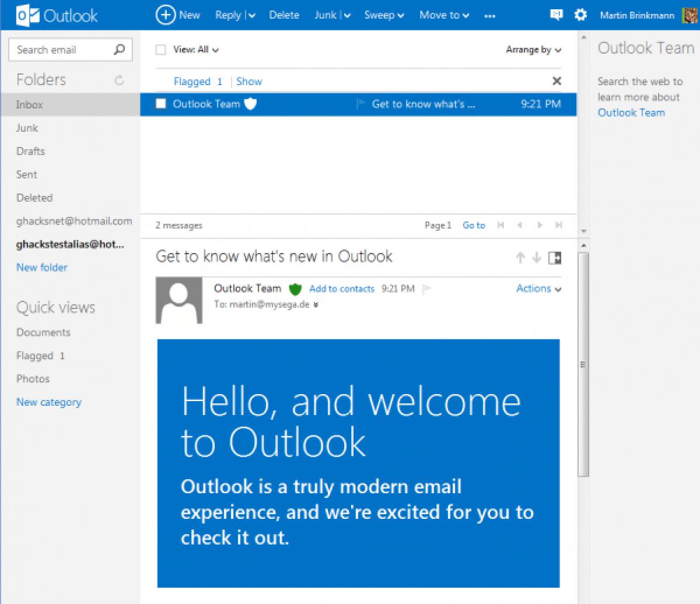Image resolution: width=700 pixels, height=604 pixels.
Task: Open the Arrange by dropdown
Action: [x=532, y=50]
